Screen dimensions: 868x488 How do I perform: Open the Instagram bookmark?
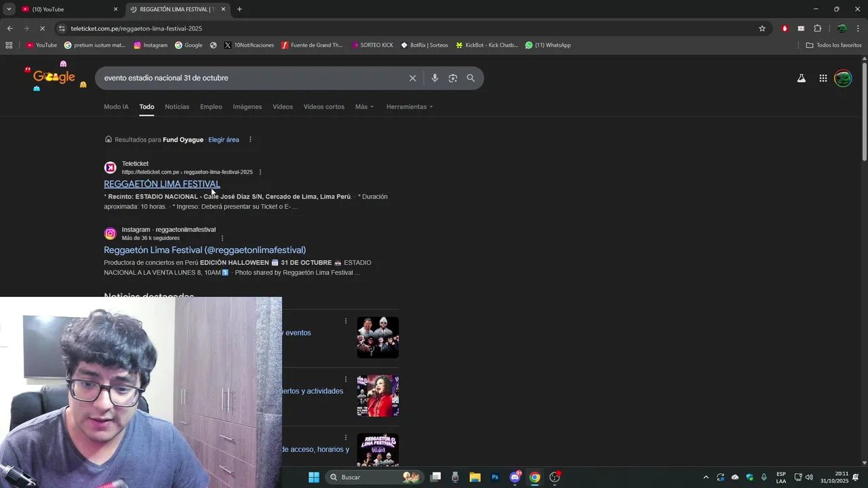[151, 45]
